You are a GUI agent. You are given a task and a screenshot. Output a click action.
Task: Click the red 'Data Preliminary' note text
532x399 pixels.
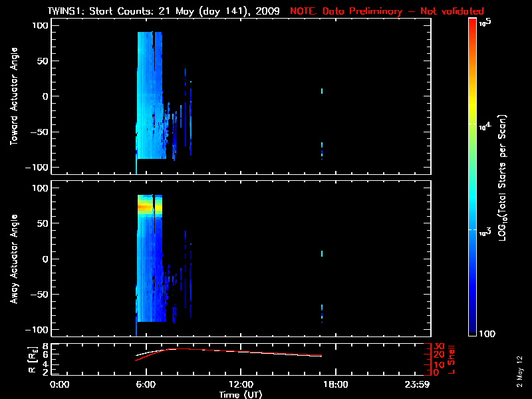(387, 11)
